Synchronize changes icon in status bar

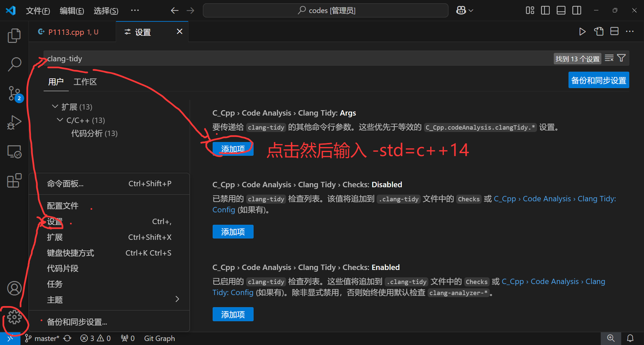point(67,338)
